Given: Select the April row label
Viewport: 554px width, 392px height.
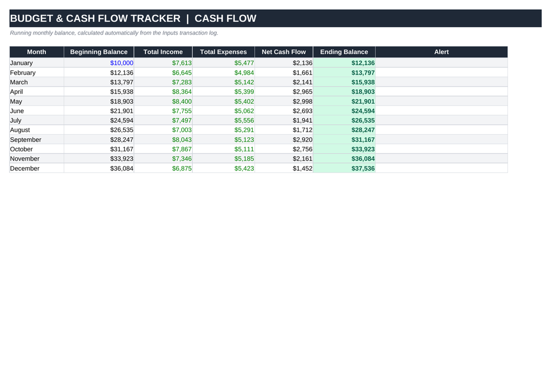Looking at the screenshot, I should [37, 92].
